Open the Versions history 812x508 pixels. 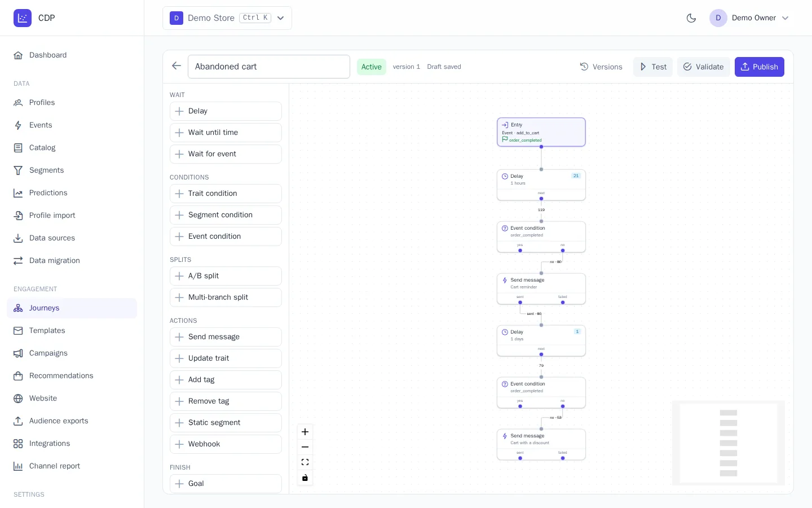pos(601,67)
